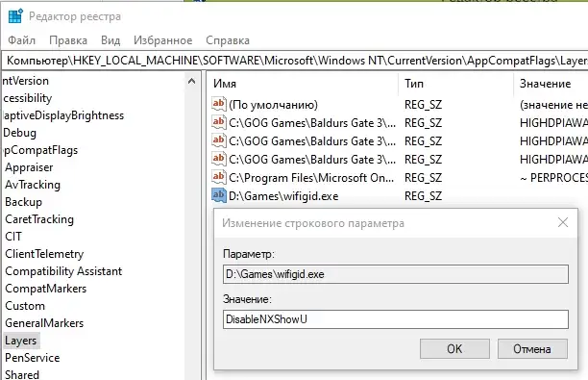Click the tree scrollbar up arrow
Screen dimensions: 588x380
pos(191,81)
